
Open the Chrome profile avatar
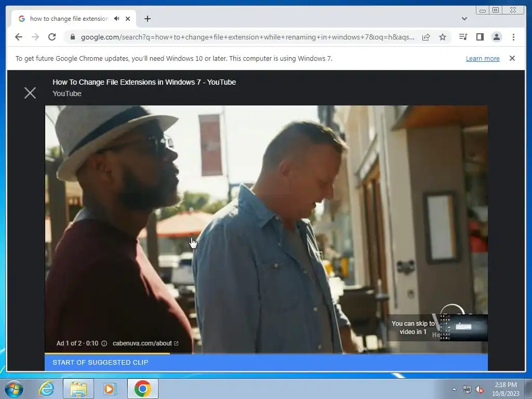click(497, 37)
